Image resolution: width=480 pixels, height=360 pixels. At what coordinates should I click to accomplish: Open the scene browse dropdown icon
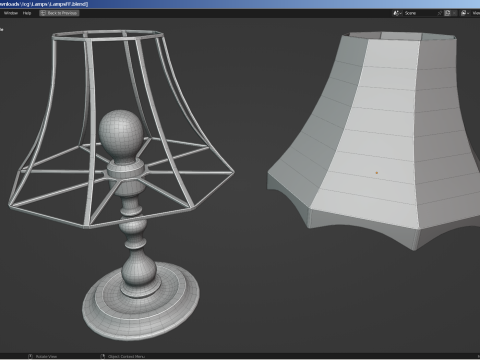click(397, 13)
